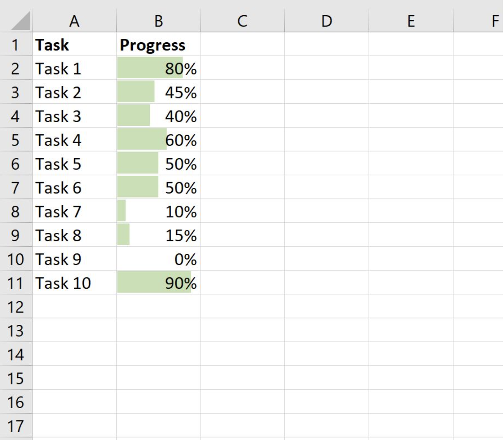The height and width of the screenshot is (440, 504).
Task: Click the 0% progress cell
Action: [x=158, y=259]
